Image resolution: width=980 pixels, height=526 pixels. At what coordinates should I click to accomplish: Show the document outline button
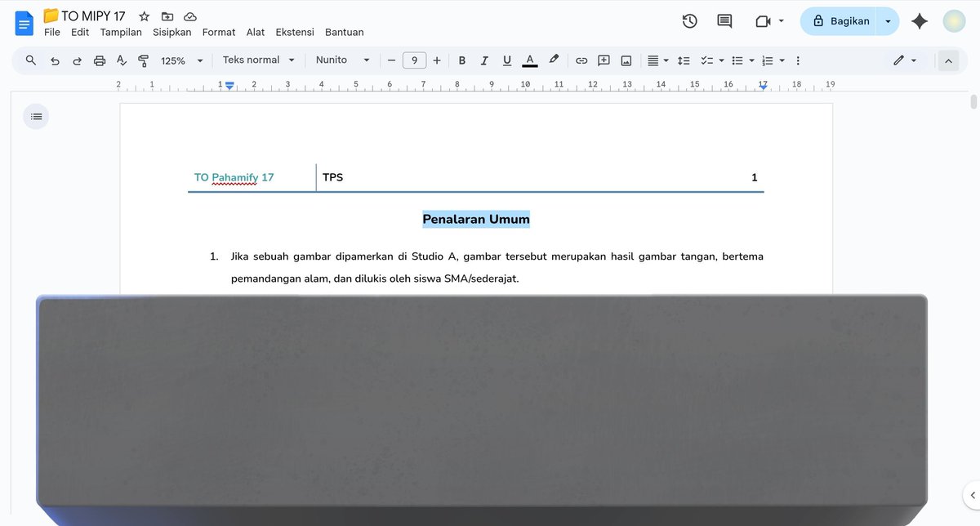tap(36, 117)
